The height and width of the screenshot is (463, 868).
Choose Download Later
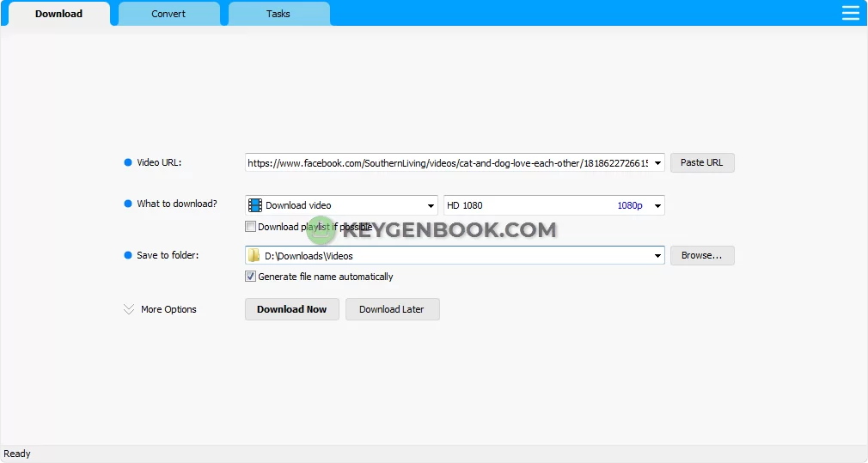tap(392, 309)
